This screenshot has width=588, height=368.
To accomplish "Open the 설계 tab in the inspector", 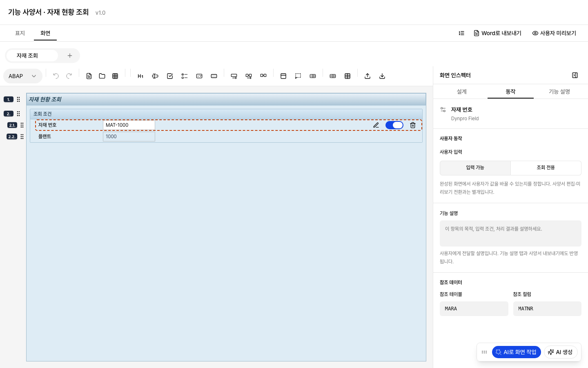I will [x=462, y=92].
